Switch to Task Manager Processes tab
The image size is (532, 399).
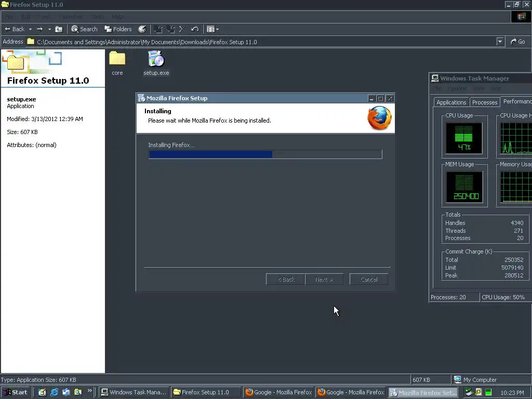(x=485, y=102)
